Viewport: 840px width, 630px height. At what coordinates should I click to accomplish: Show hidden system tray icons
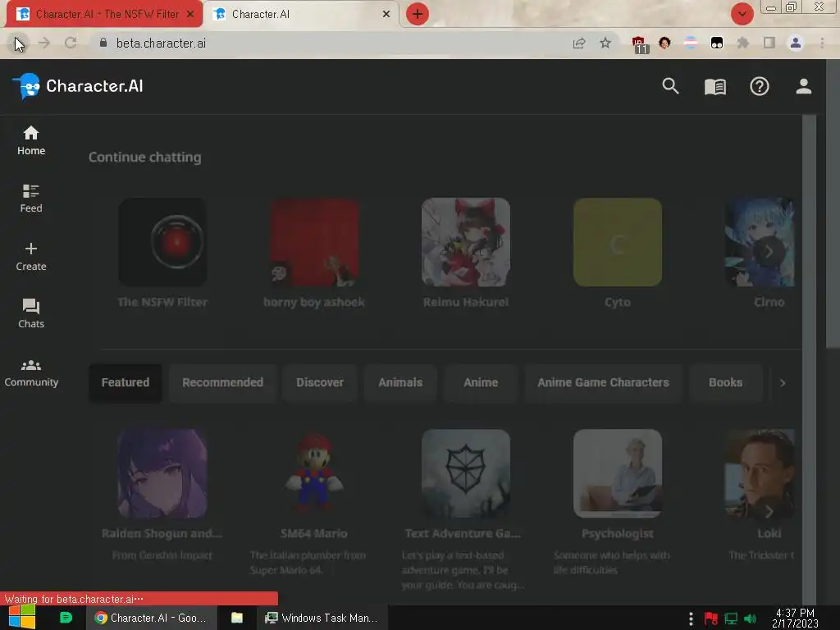(x=691, y=619)
